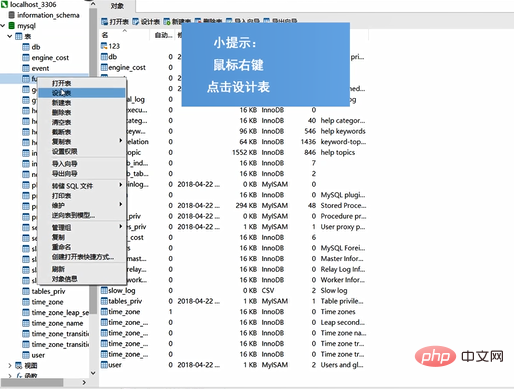Choose 刷新 in the context menu
Viewport: 514px width, 389px height.
click(82, 269)
